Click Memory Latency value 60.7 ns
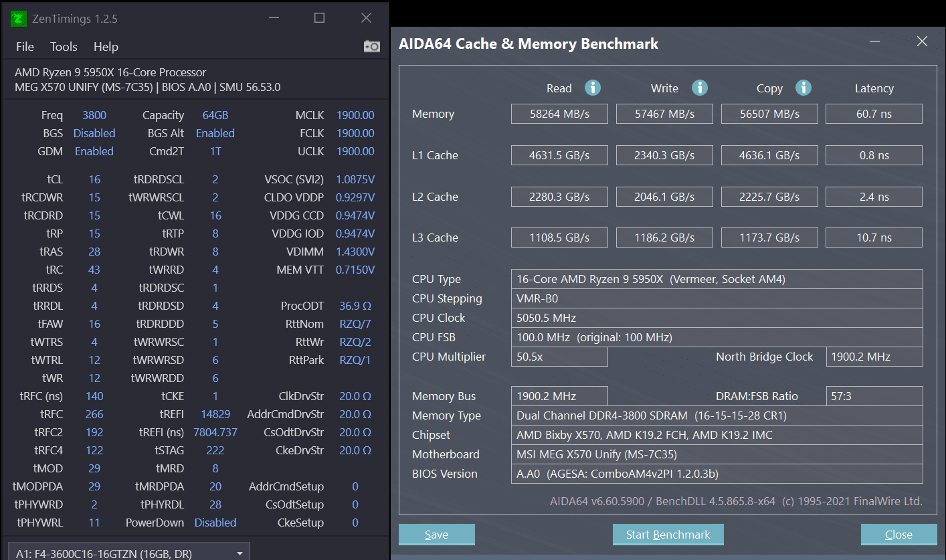This screenshot has height=560, width=946. (874, 114)
